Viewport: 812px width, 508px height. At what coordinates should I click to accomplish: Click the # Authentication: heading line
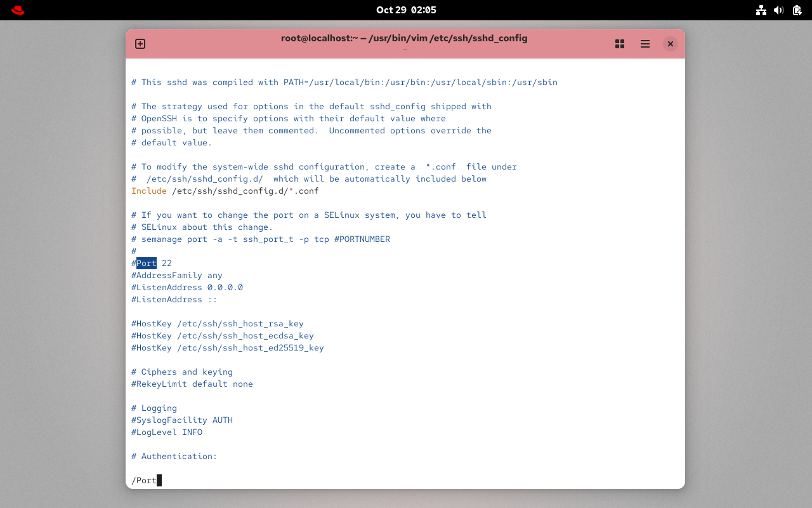[x=174, y=456]
